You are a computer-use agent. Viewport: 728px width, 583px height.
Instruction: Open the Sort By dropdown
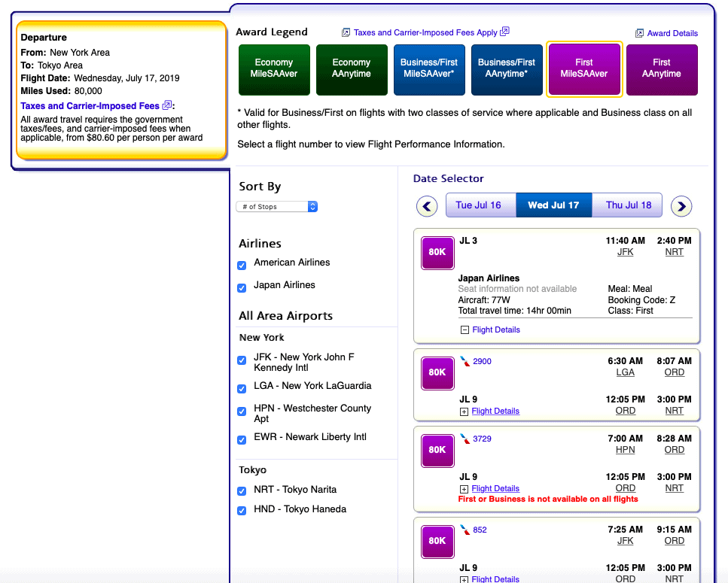pos(277,206)
